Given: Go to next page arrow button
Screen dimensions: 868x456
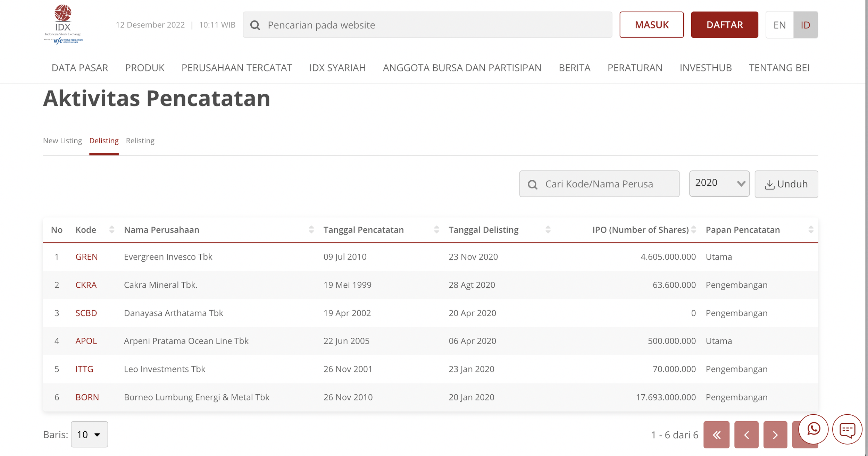Looking at the screenshot, I should [775, 435].
